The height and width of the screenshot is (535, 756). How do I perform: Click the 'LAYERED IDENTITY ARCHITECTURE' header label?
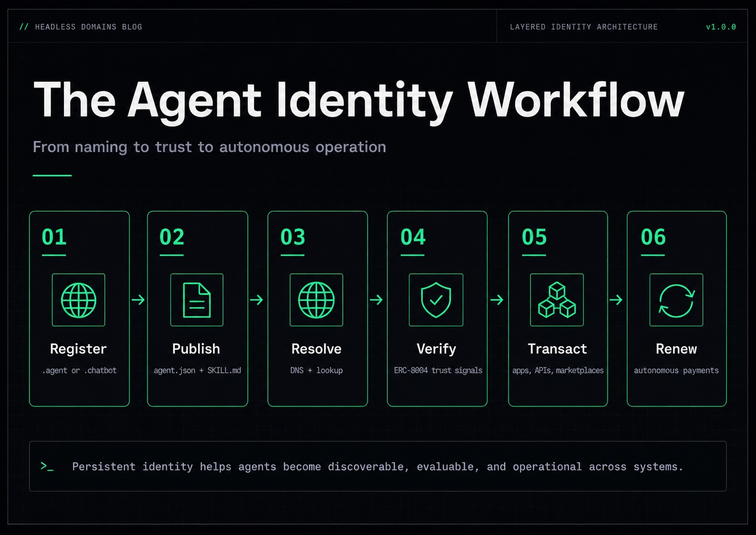(x=584, y=27)
